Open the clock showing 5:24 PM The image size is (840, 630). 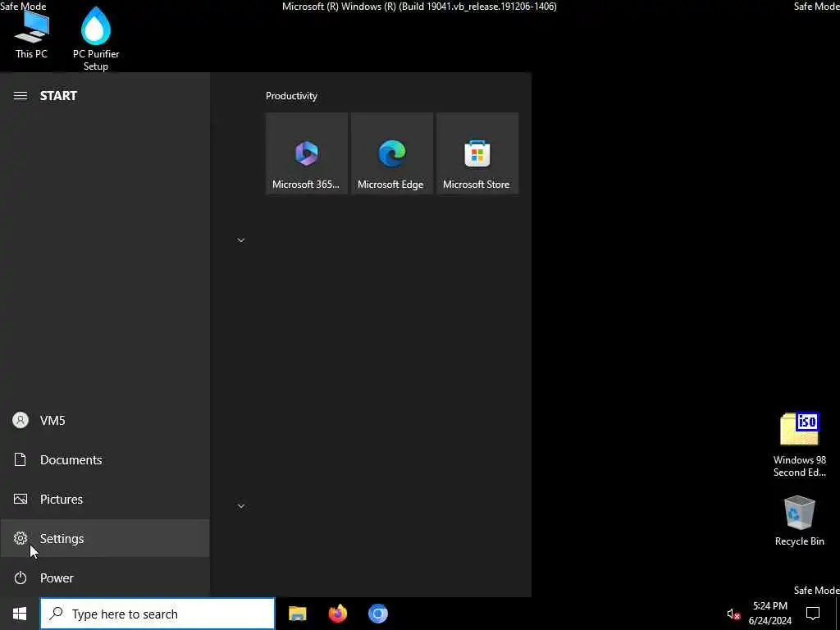point(769,614)
